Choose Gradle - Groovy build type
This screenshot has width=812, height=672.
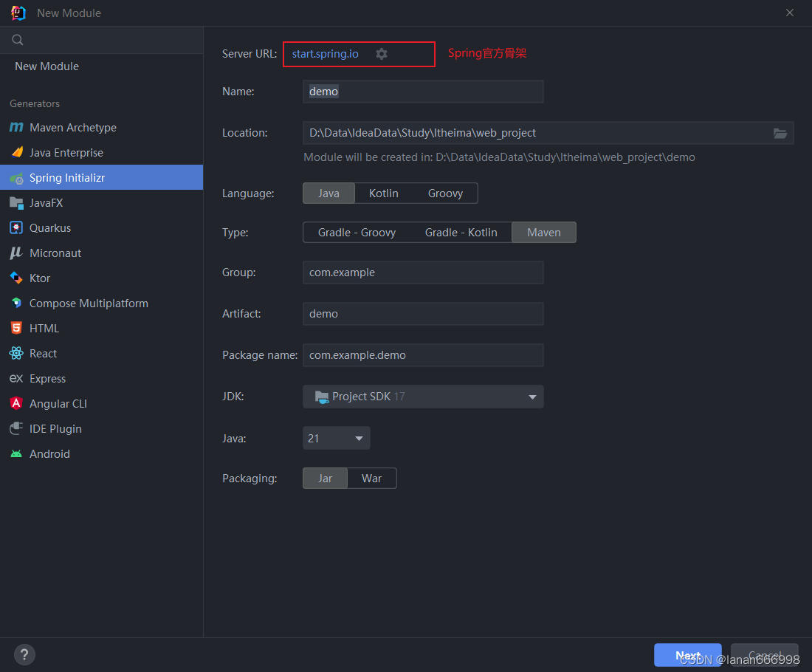[x=357, y=233]
